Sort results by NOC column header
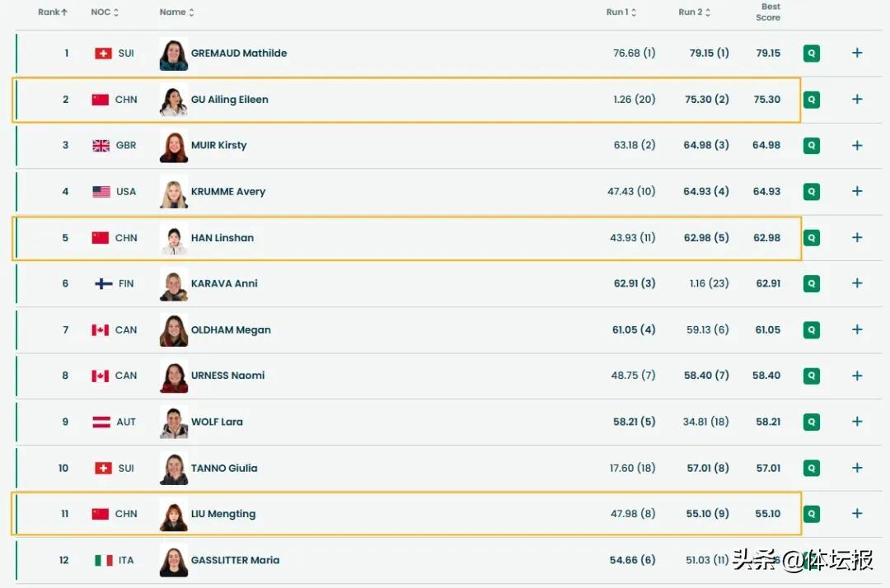The height and width of the screenshot is (588, 890). (x=105, y=12)
